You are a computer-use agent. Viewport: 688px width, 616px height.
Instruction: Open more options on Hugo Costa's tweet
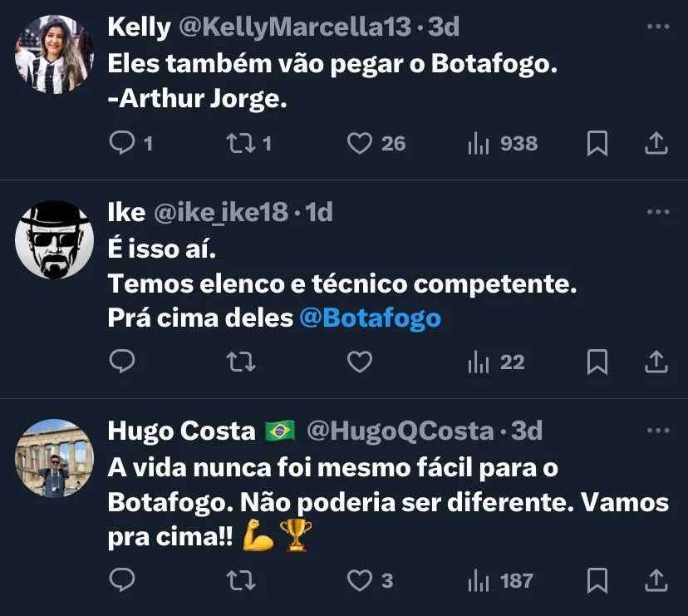point(657,431)
